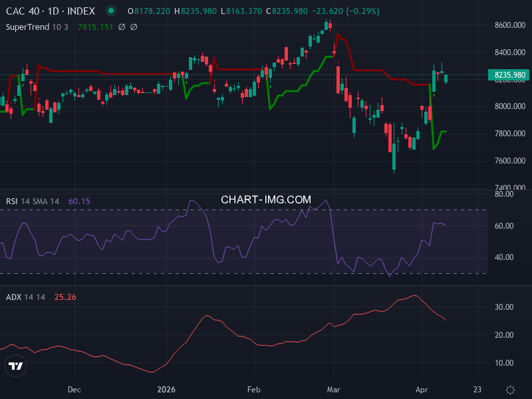Screen dimensions: 532x399
Task: Click the CHART-IMG.COM watermark link
Action: pos(266,198)
